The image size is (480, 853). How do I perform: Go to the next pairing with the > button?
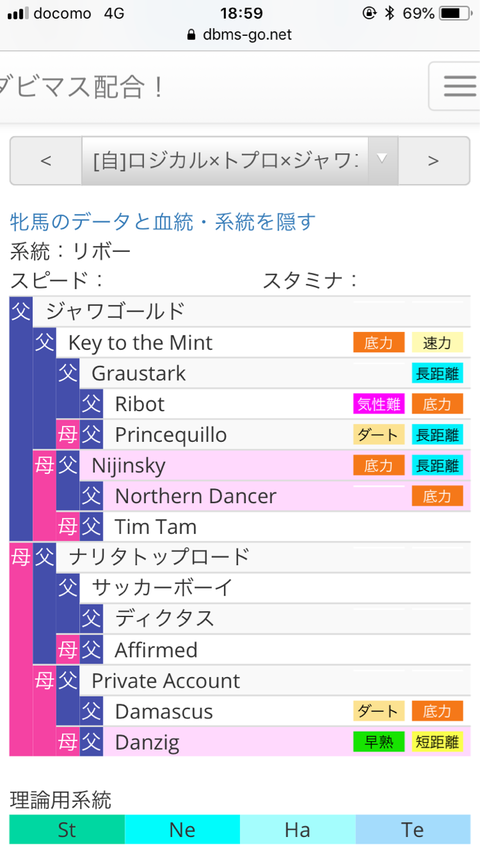[x=434, y=160]
